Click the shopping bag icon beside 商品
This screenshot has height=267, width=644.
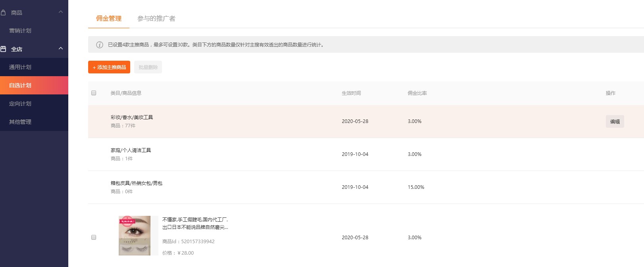(3, 13)
